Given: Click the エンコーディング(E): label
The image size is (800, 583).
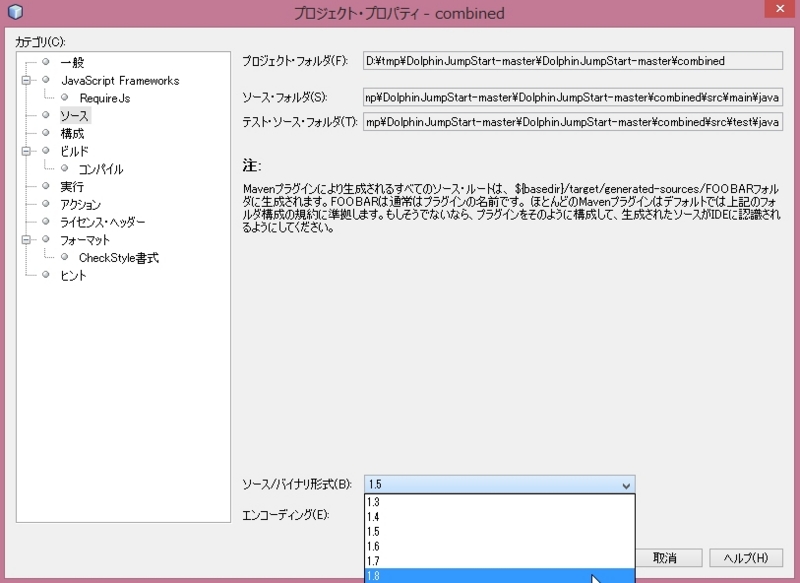Looking at the screenshot, I should pyautogui.click(x=286, y=515).
